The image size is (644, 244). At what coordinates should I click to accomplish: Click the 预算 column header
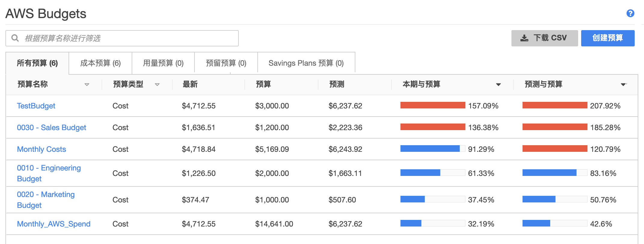263,84
